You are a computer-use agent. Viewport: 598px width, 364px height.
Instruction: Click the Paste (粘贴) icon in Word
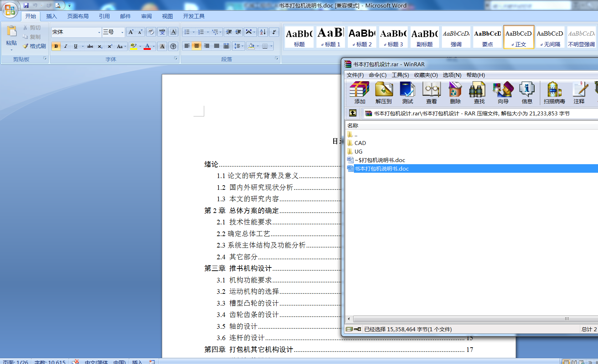tap(11, 31)
